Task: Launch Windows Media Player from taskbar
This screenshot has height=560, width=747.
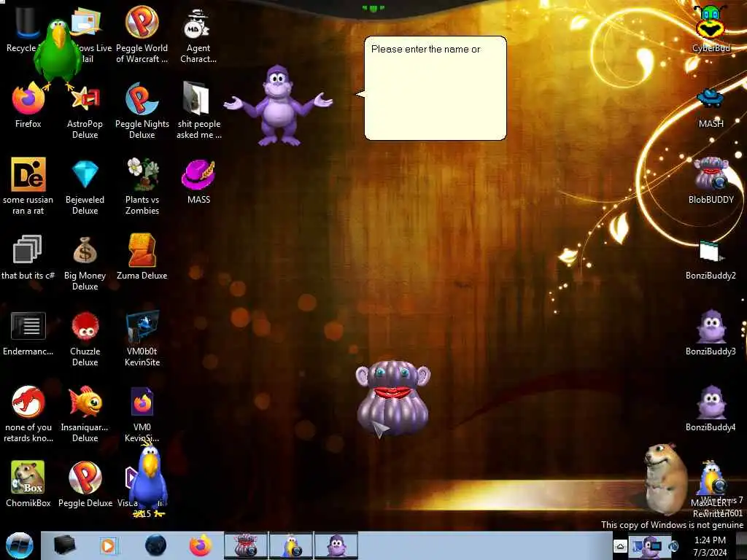Action: coord(109,545)
